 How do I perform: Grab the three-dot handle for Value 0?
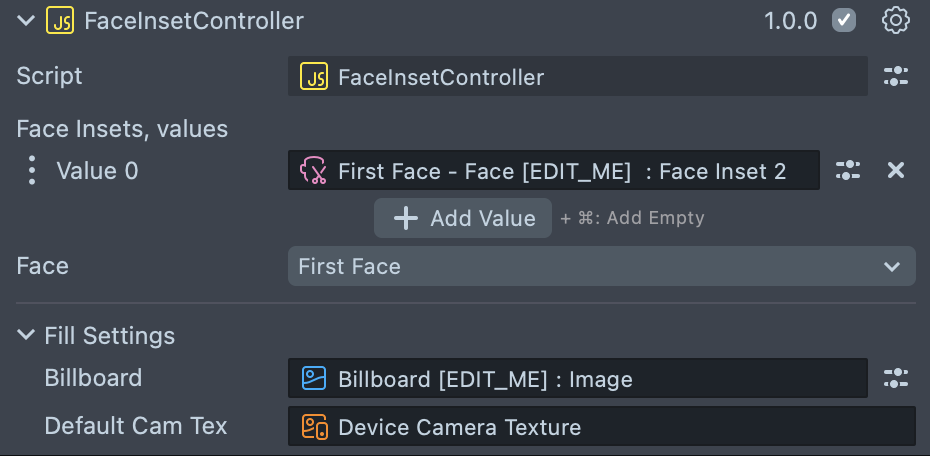pyautogui.click(x=32, y=171)
